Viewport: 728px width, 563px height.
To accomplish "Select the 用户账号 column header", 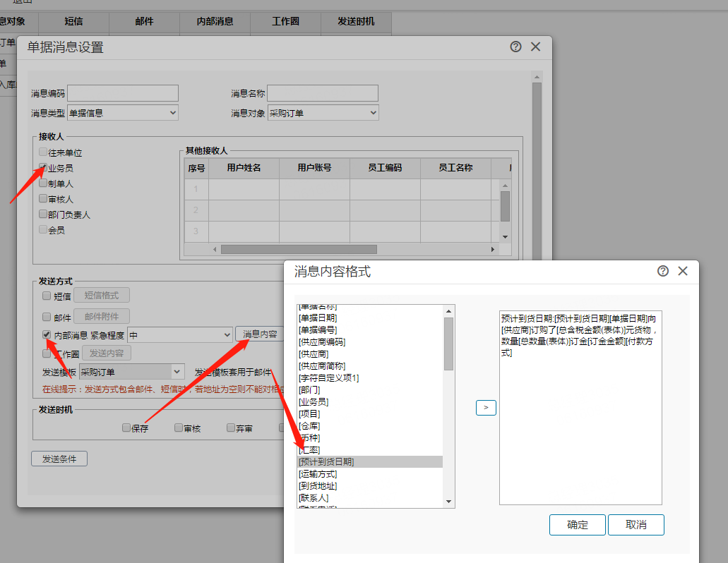I will click(x=314, y=168).
